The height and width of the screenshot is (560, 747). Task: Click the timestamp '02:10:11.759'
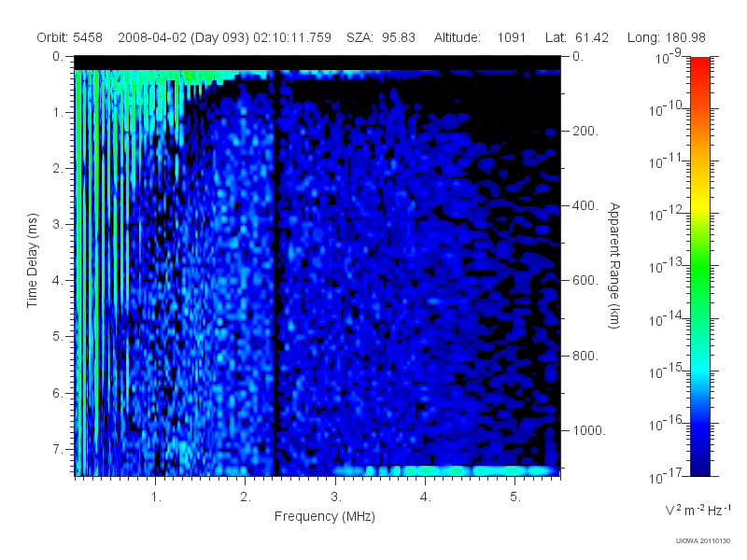pyautogui.click(x=292, y=37)
